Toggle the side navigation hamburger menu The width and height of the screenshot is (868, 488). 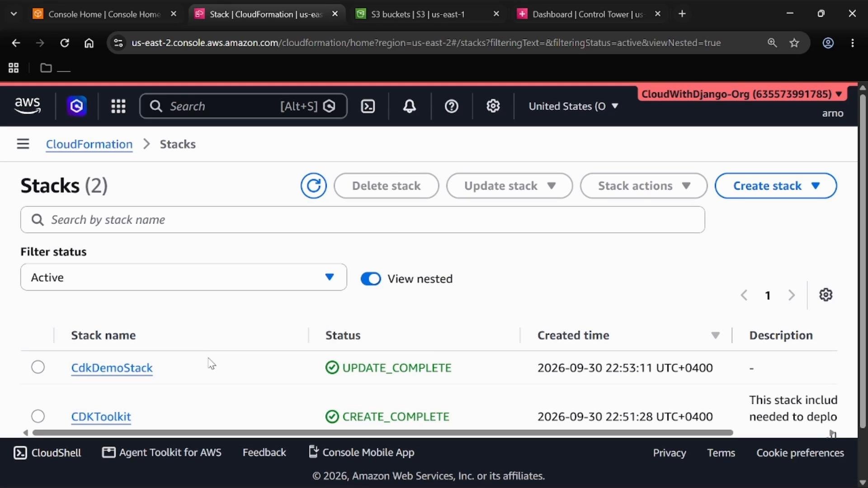(23, 144)
